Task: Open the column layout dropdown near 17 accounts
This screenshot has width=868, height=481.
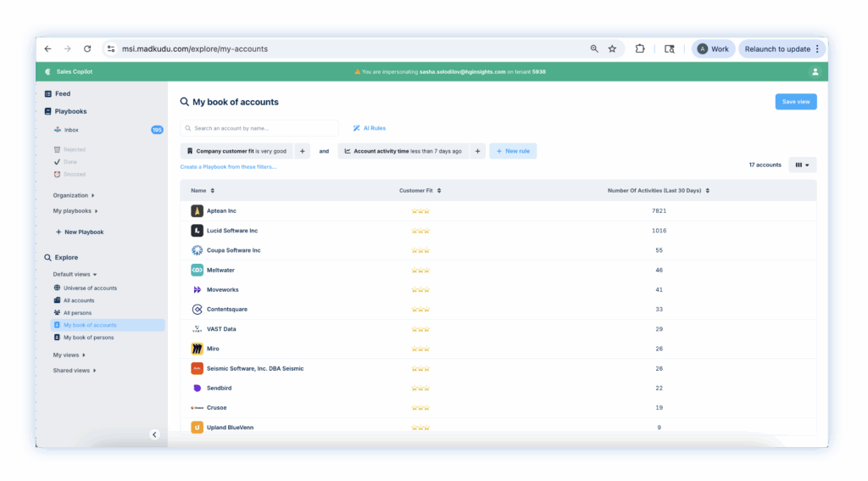Action: pyautogui.click(x=802, y=165)
